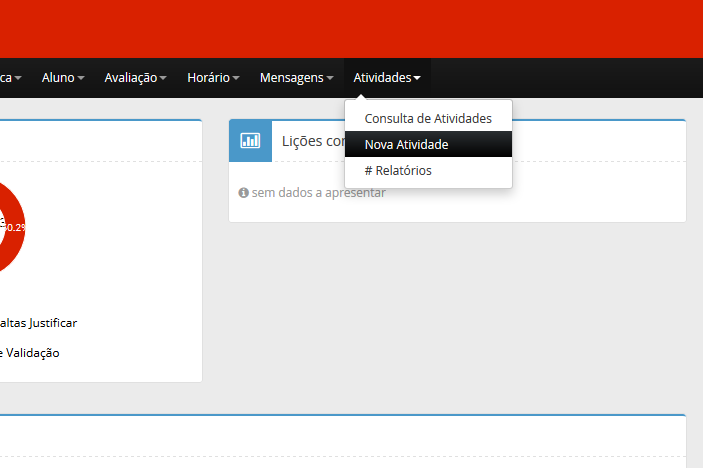
Task: Open the Aluno menu label
Action: click(x=58, y=77)
